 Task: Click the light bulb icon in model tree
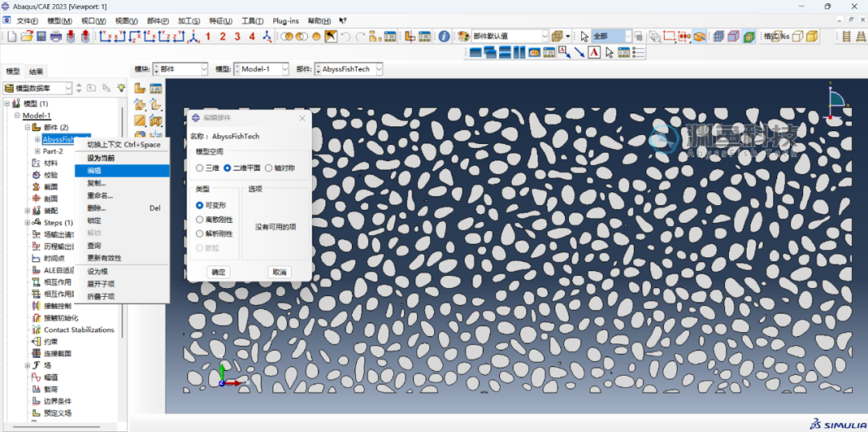[x=121, y=88]
